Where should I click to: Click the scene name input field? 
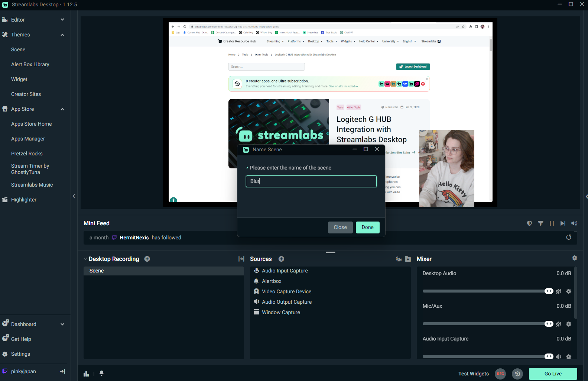[x=311, y=181]
